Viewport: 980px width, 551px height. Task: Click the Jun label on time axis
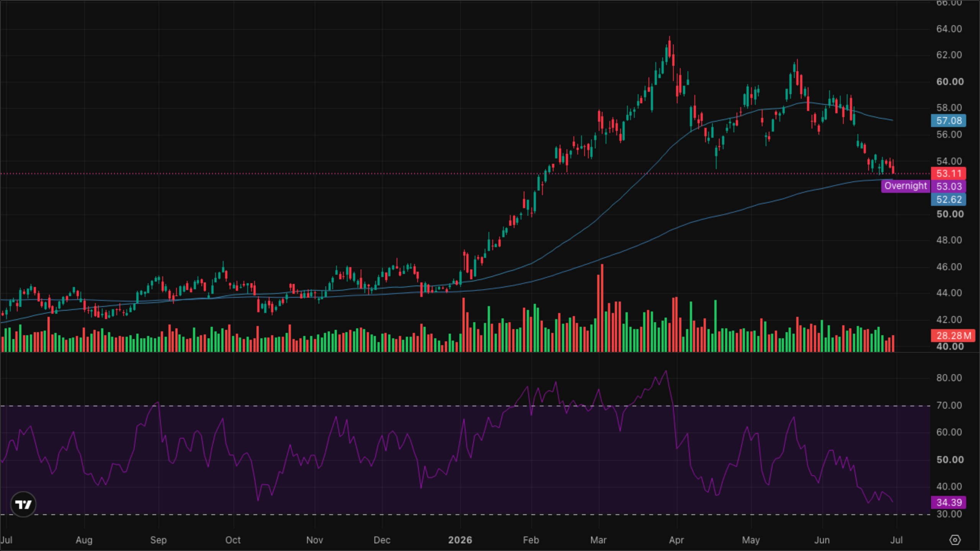point(822,540)
